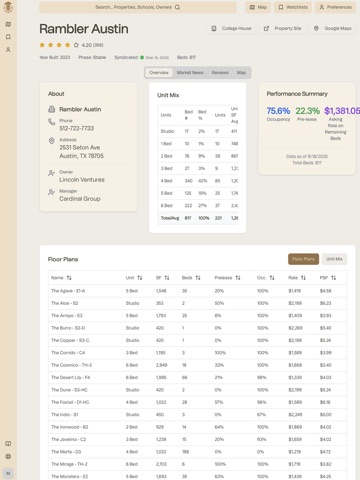This screenshot has width=360, height=480.
Task: Click The Cosmico - TH-3 row name
Action: coord(71,365)
